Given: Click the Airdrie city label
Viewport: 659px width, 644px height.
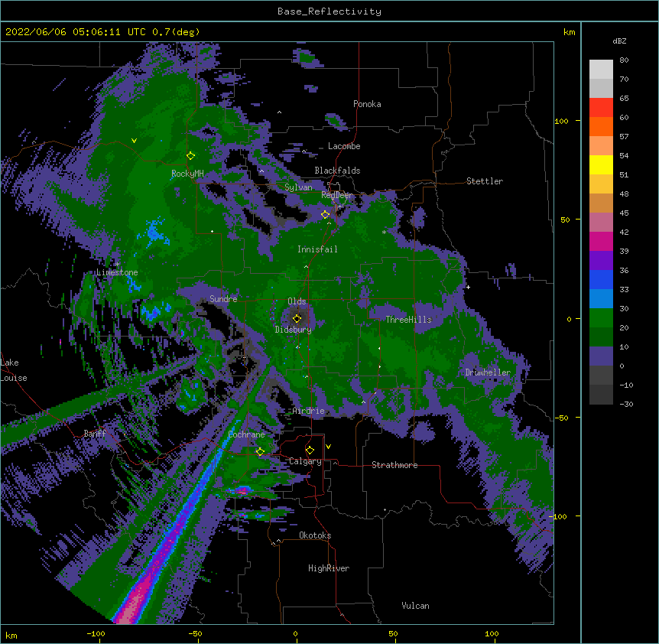Looking at the screenshot, I should (x=309, y=411).
